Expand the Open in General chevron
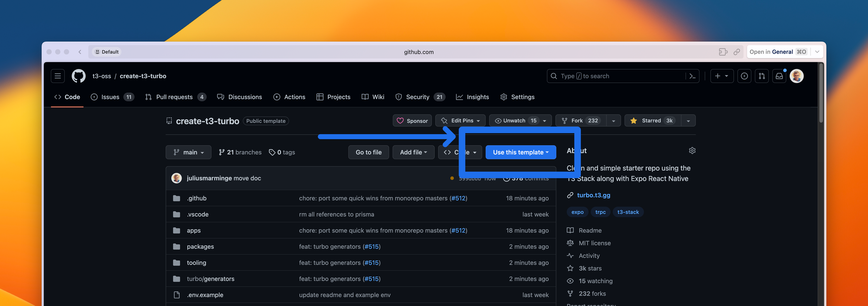This screenshot has width=868, height=306. pyautogui.click(x=817, y=52)
